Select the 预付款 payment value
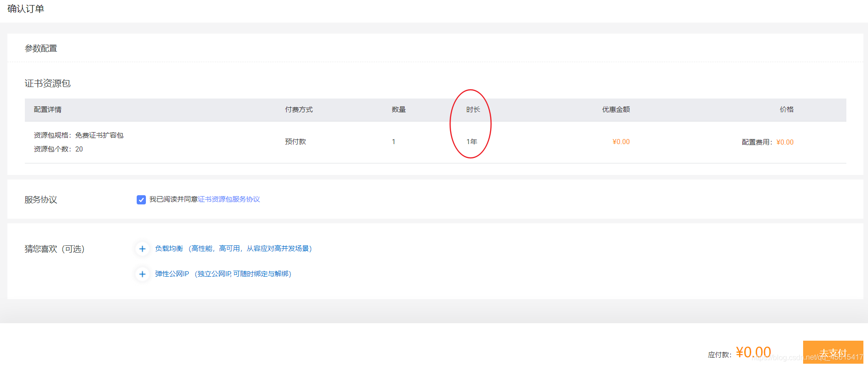 tap(295, 142)
